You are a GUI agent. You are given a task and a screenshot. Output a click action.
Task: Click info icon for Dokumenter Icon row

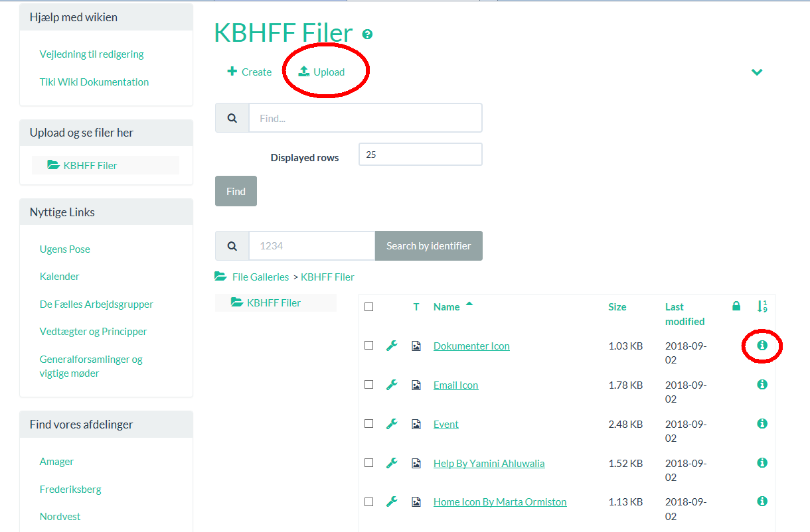tap(762, 345)
